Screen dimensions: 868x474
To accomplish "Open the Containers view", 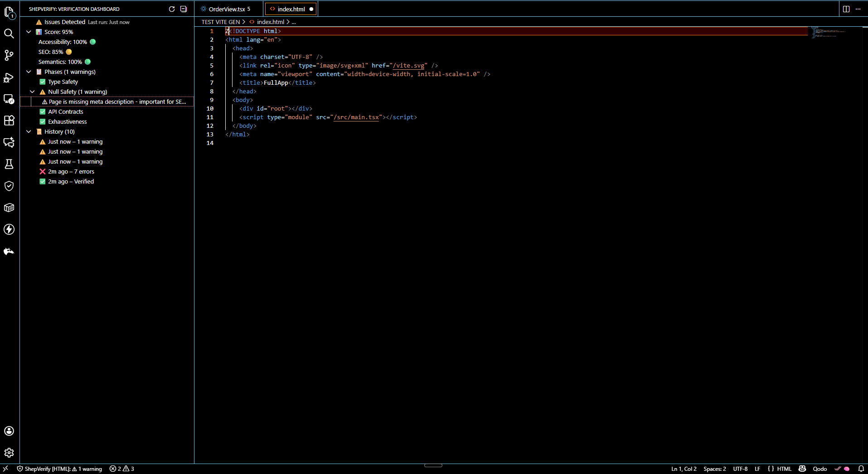I will (9, 208).
